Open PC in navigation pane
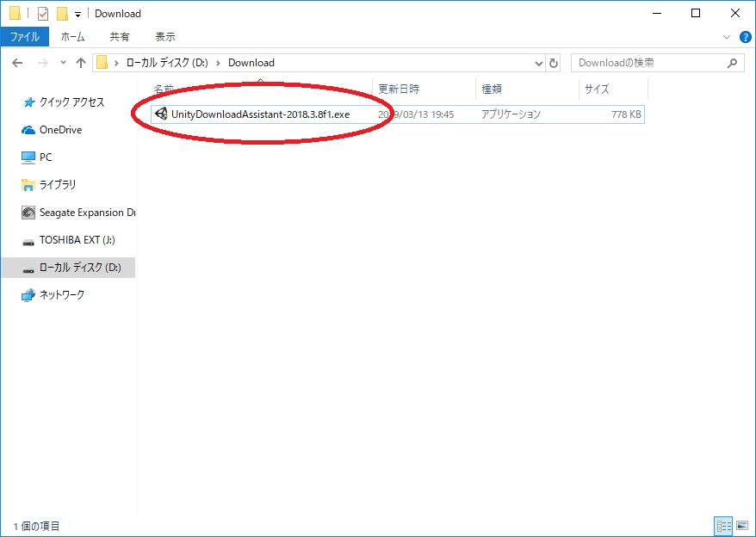The width and height of the screenshot is (756, 537). coord(46,157)
